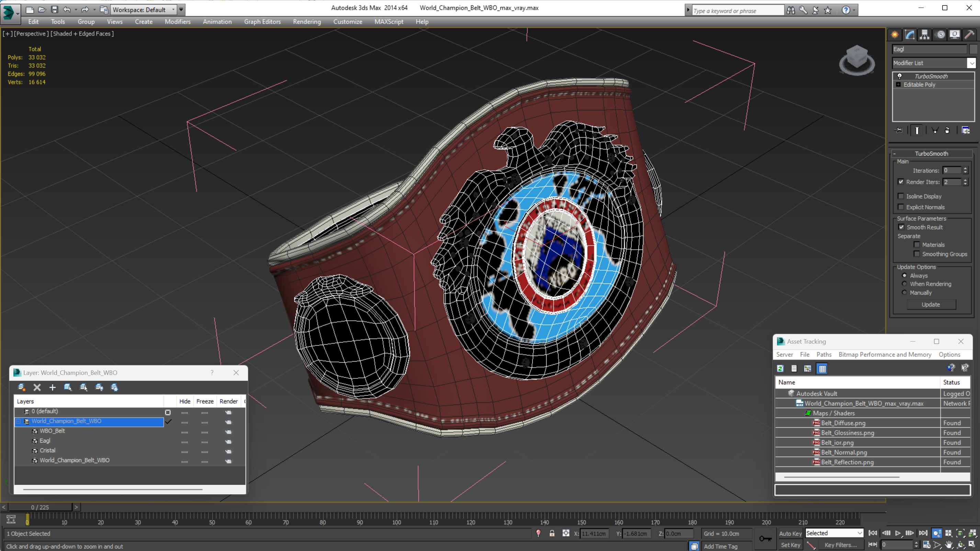Select the When Rendering radio option
Image resolution: width=980 pixels, height=551 pixels.
click(x=904, y=284)
